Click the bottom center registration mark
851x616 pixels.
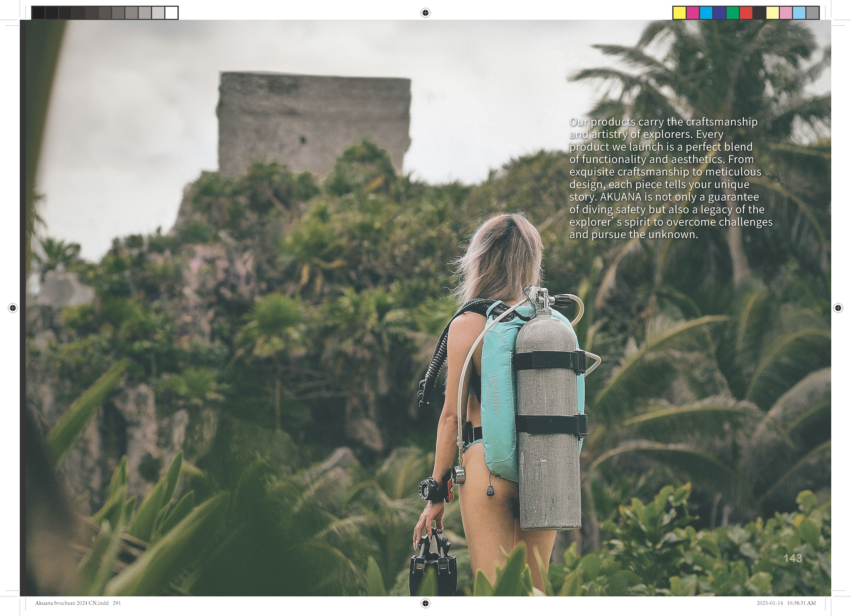click(x=425, y=603)
